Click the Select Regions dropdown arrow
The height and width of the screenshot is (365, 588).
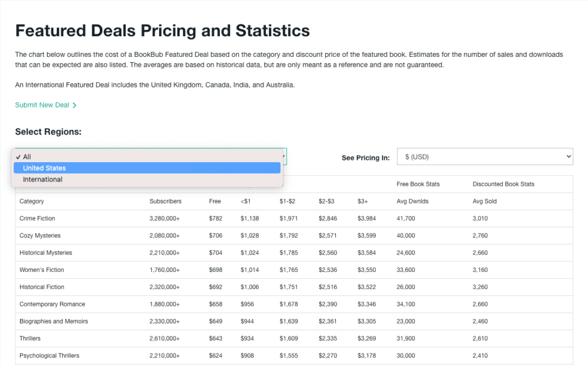point(283,156)
